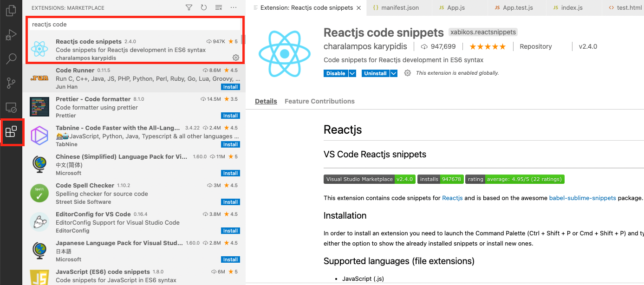Open the Reactjs hyperlink in description
Image resolution: width=644 pixels, height=285 pixels.
pos(452,198)
